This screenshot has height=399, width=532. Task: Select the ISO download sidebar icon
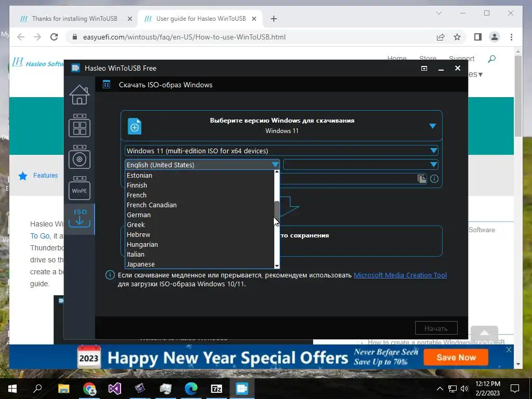79,218
